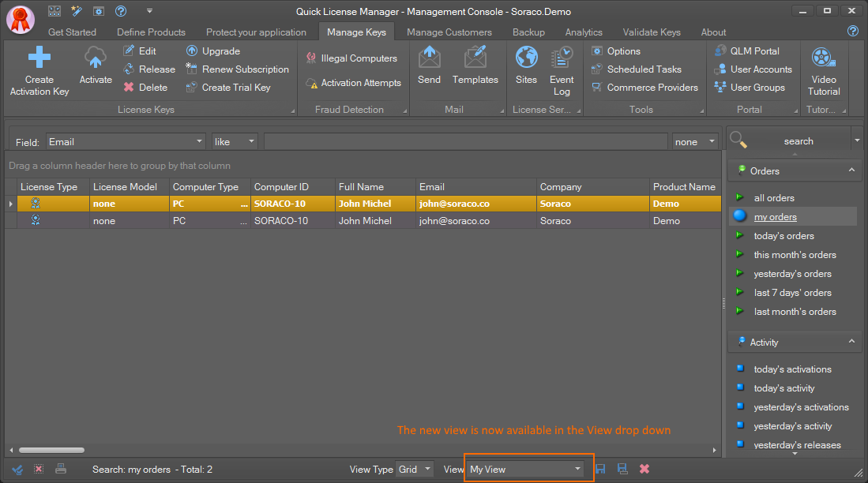868x483 pixels.
Task: Click the application logo button
Action: pos(21,20)
